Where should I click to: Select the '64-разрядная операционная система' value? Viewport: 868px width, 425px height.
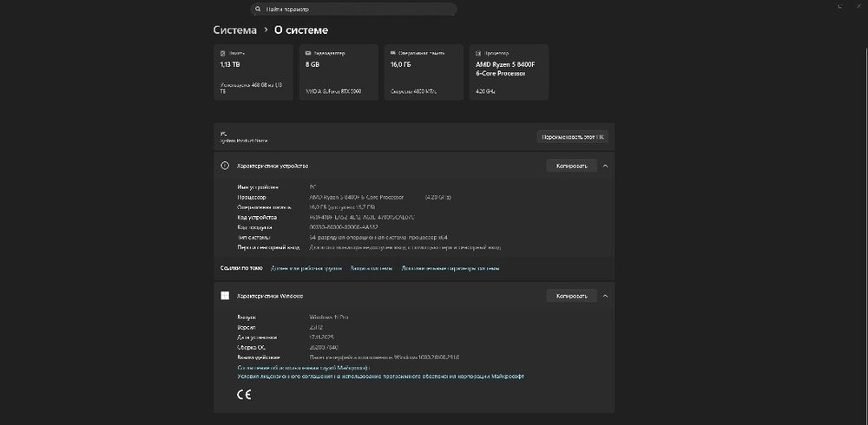point(378,237)
